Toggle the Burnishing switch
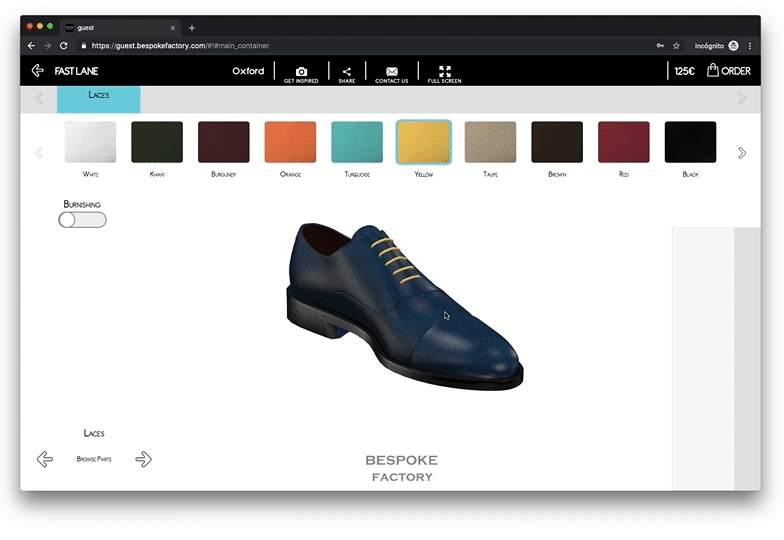This screenshot has width=784, height=540. click(82, 219)
